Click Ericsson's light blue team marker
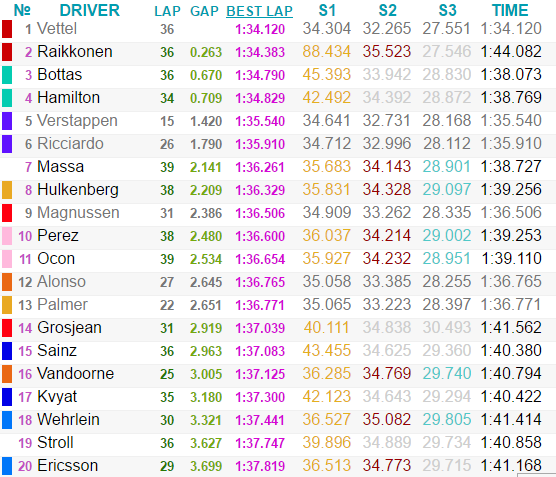The height and width of the screenshot is (477, 556). coord(7,466)
